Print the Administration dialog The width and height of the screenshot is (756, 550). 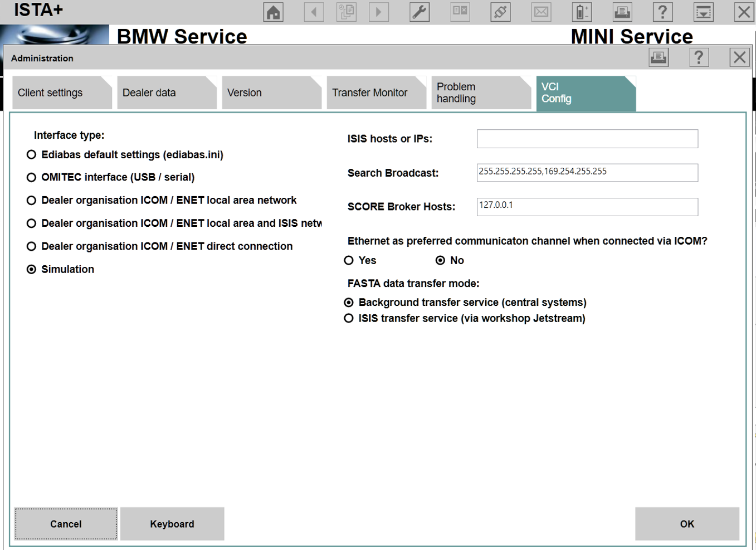pos(659,57)
